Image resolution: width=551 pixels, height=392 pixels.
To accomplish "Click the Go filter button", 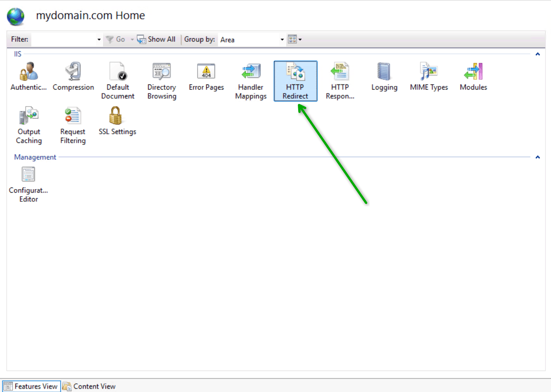I will click(116, 39).
